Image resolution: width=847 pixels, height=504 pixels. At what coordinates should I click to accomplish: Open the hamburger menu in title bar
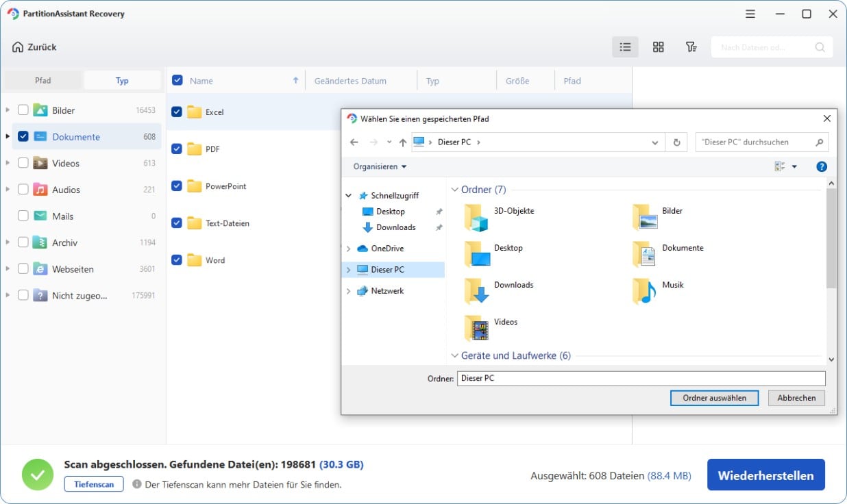click(x=751, y=14)
